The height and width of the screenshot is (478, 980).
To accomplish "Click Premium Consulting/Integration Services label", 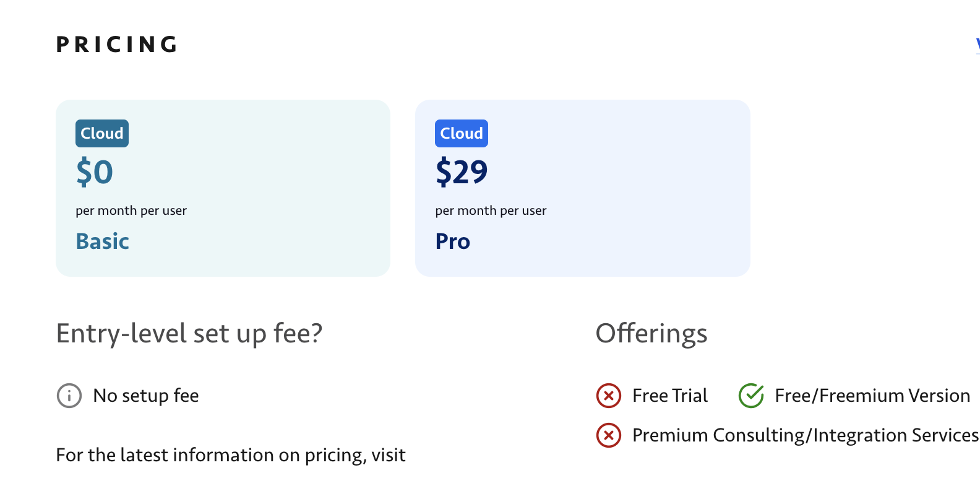I will 805,435.
